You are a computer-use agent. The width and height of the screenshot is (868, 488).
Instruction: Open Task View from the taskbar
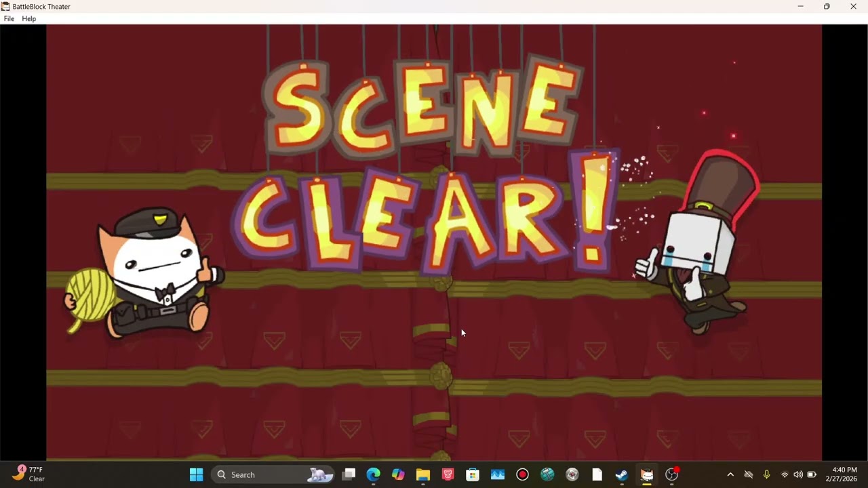pyautogui.click(x=349, y=474)
